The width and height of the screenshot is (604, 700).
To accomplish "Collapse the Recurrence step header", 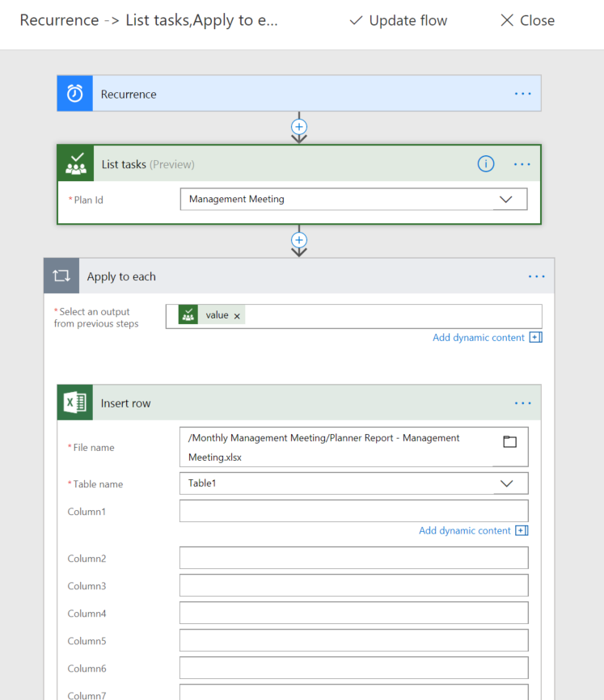I will coord(299,93).
